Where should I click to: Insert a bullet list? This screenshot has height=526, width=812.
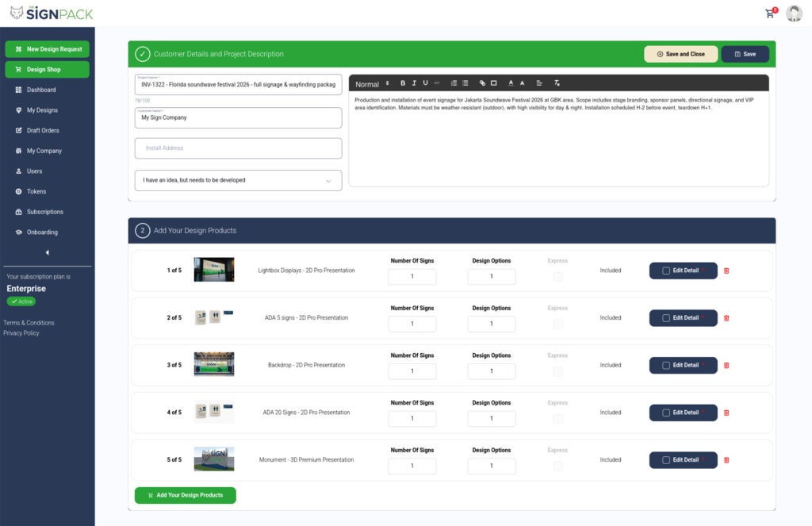click(x=465, y=83)
